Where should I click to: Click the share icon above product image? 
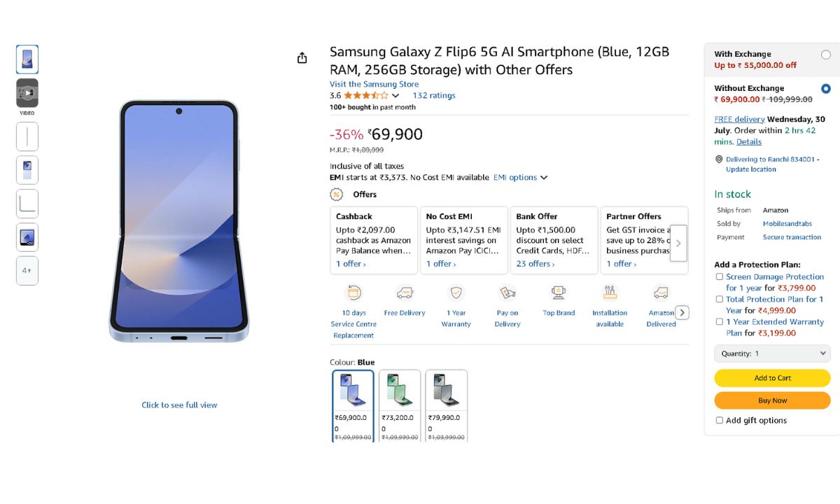[302, 58]
